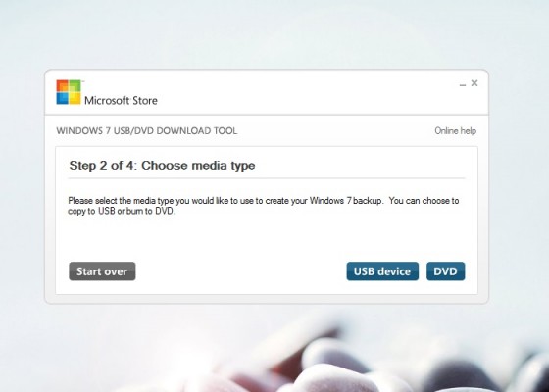The image size is (549, 392).
Task: Select DVD as the media type
Action: pyautogui.click(x=445, y=271)
